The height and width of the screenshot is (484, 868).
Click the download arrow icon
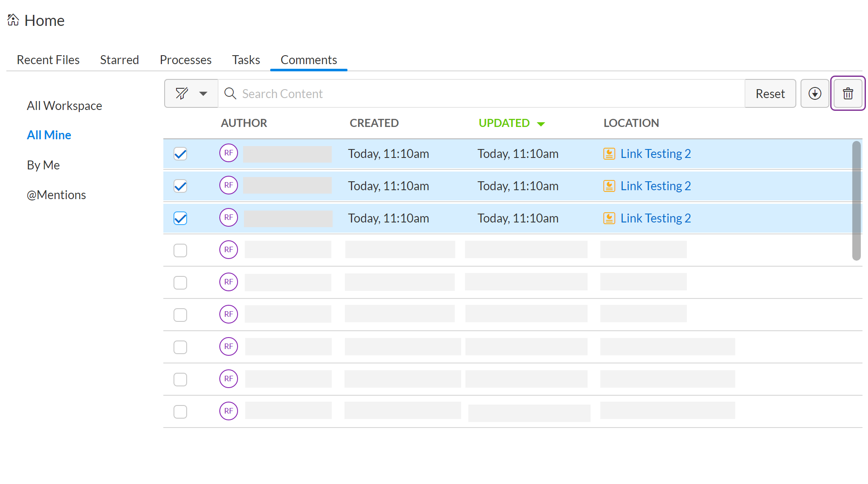pyautogui.click(x=815, y=93)
